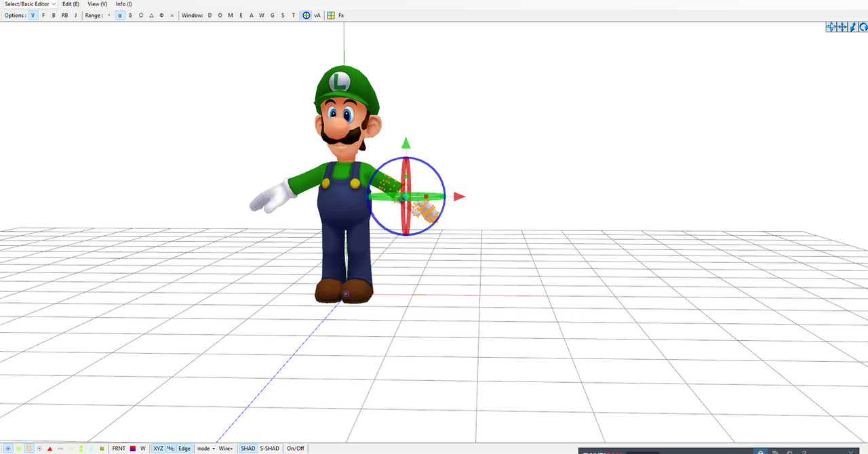Toggle the B (bone) selection option

(x=54, y=15)
